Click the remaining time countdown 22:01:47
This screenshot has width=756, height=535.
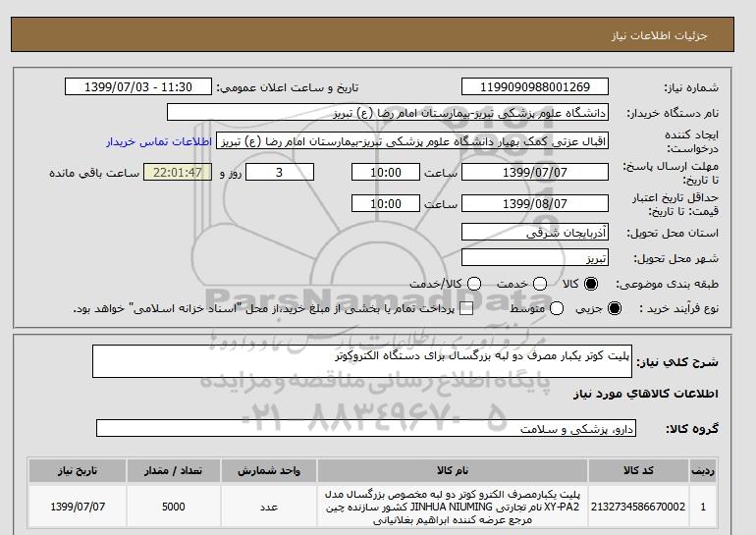(x=178, y=172)
